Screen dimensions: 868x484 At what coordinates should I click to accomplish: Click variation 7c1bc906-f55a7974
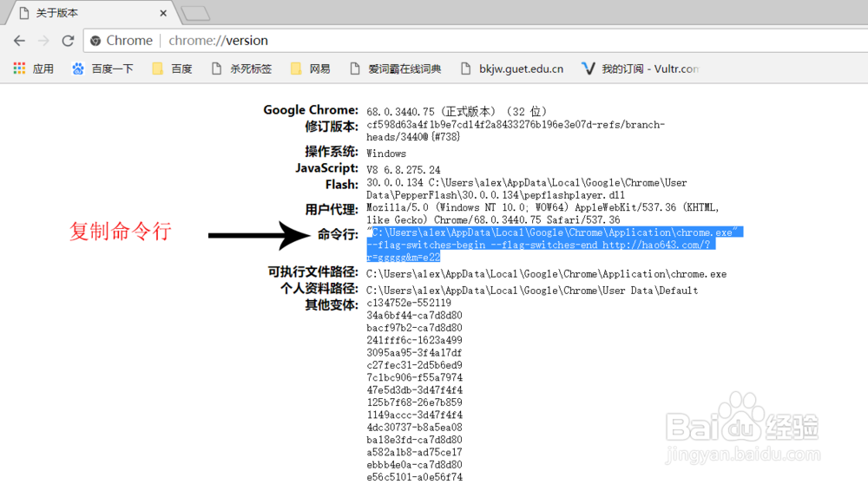[414, 378]
